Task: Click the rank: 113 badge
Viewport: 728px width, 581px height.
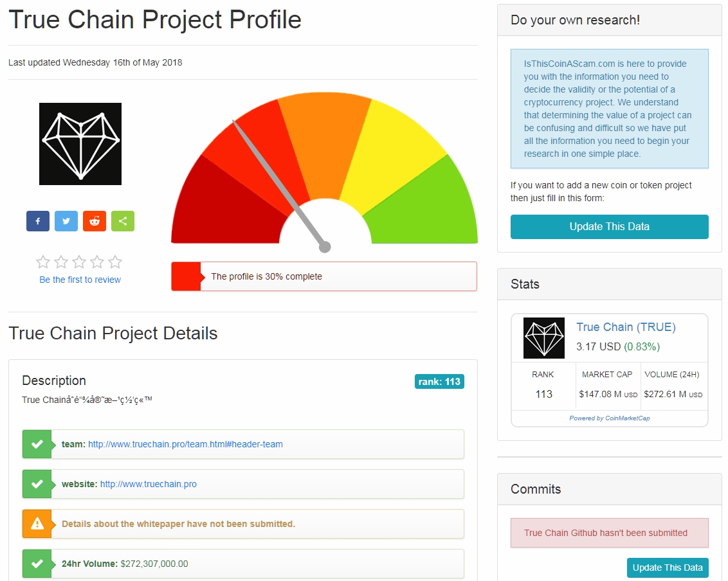Action: pyautogui.click(x=439, y=382)
